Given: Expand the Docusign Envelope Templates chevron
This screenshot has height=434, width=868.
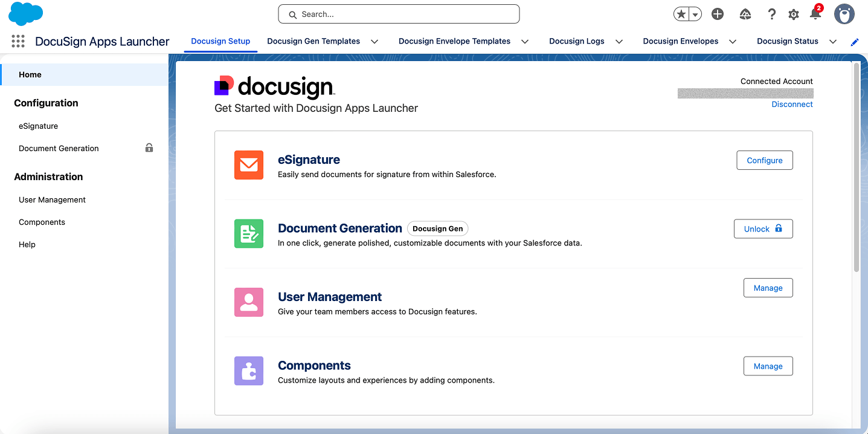Looking at the screenshot, I should (525, 42).
